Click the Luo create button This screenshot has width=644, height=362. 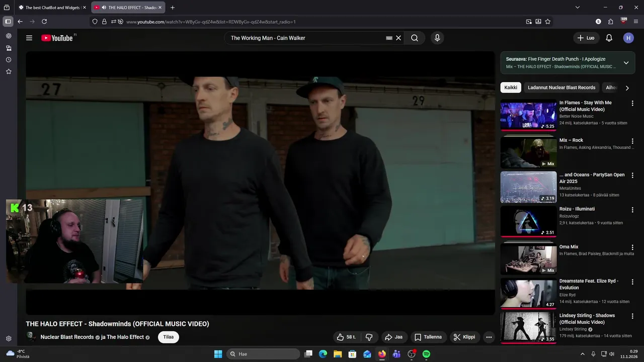(586, 38)
